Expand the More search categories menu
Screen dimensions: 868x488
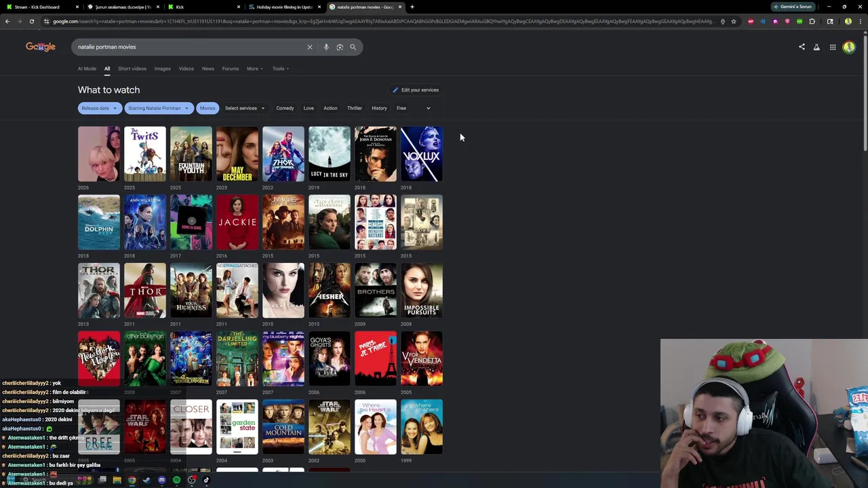[255, 68]
